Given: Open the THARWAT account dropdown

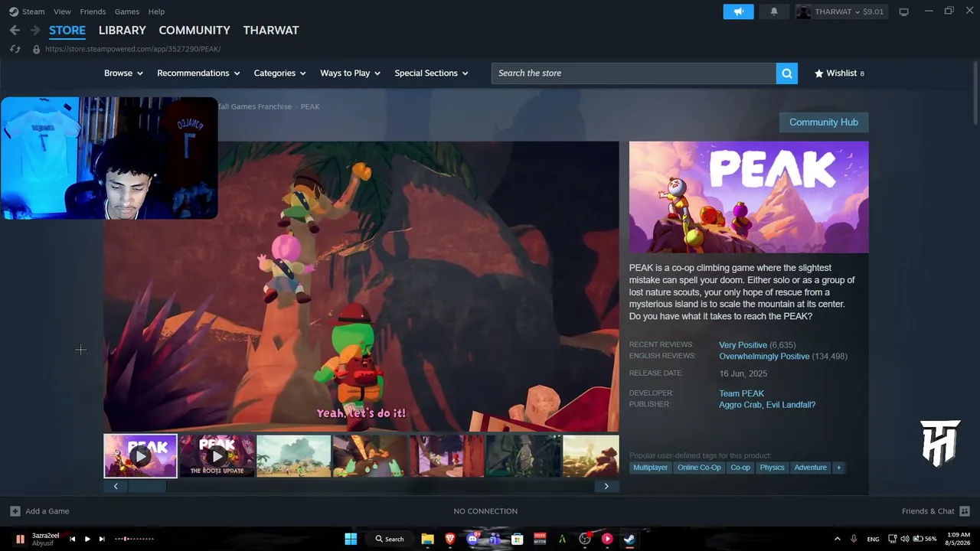Looking at the screenshot, I should (841, 11).
